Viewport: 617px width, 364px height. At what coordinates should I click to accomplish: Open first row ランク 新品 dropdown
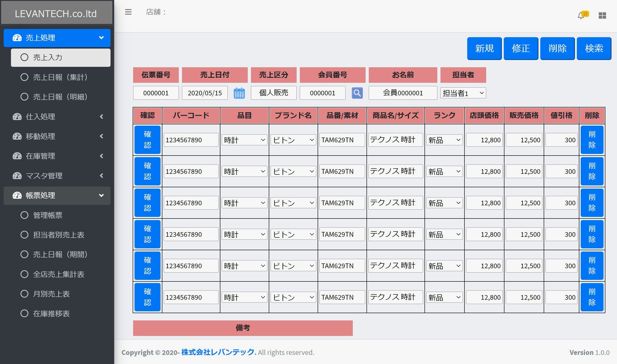[x=444, y=140]
